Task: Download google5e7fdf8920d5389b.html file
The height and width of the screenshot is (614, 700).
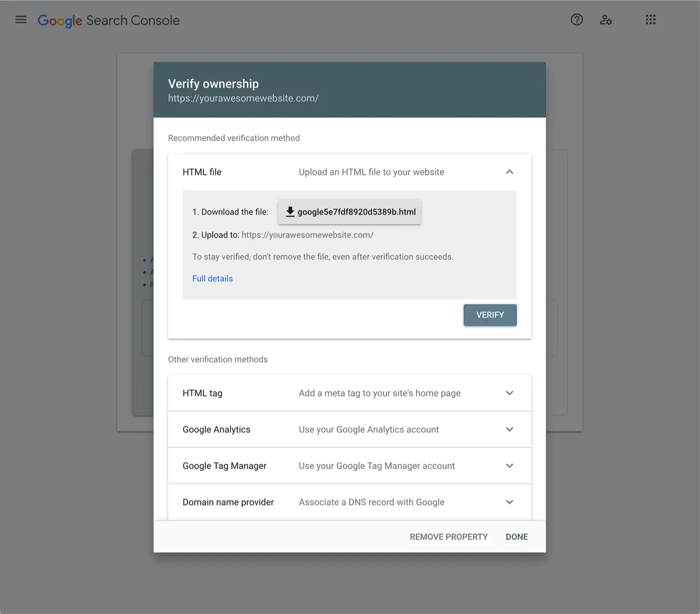Action: click(356, 212)
